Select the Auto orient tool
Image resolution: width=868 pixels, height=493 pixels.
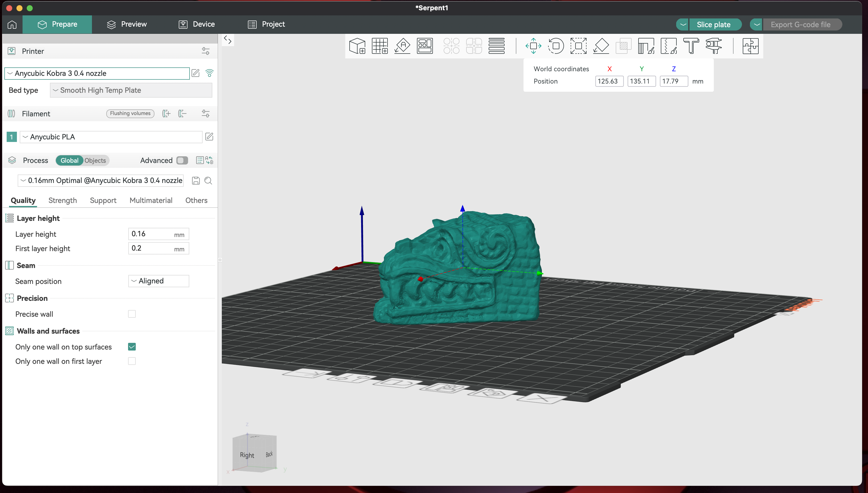click(402, 46)
